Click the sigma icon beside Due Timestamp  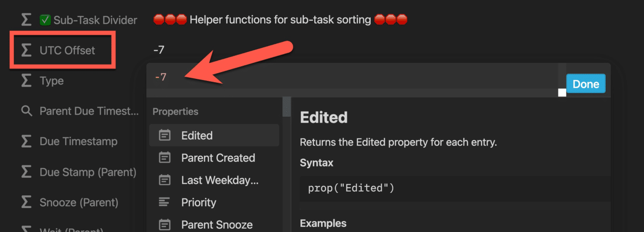coord(27,141)
